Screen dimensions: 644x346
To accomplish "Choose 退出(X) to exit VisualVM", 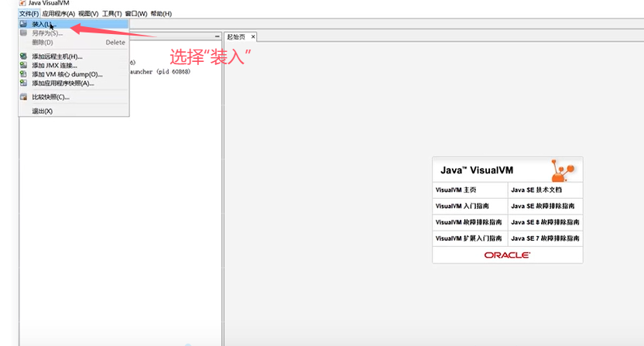I will (x=74, y=111).
